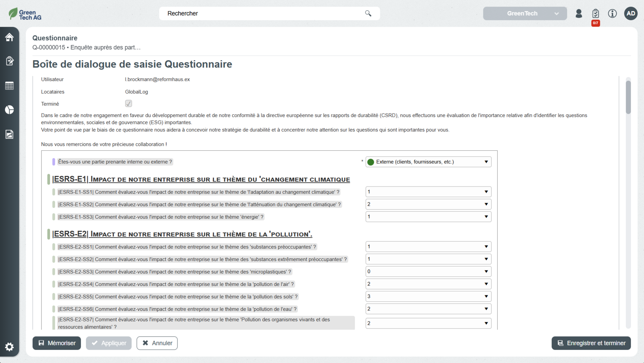The width and height of the screenshot is (644, 363).
Task: Open the table grid sidebar icon
Action: (10, 86)
